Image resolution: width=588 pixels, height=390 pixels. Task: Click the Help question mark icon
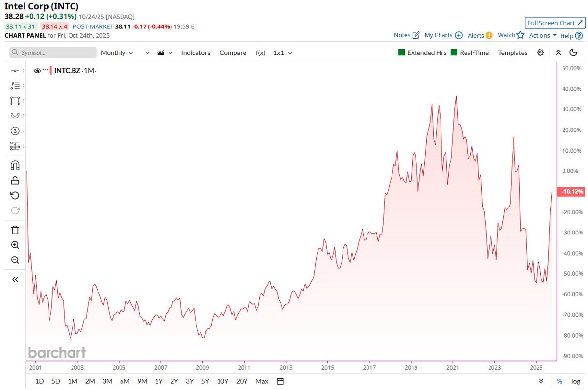click(579, 35)
